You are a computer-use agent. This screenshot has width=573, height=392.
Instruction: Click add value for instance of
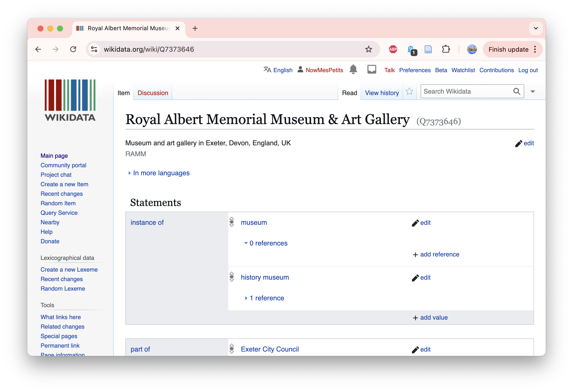click(x=430, y=318)
